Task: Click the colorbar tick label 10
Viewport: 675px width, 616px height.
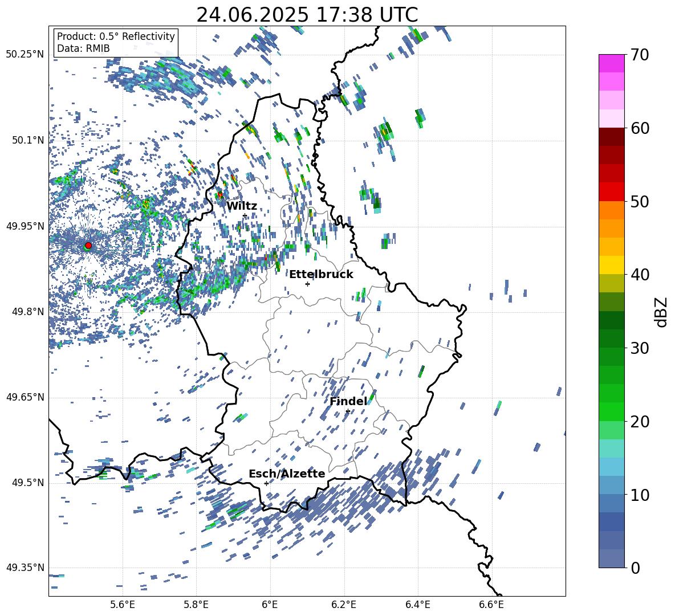Action: tap(639, 495)
